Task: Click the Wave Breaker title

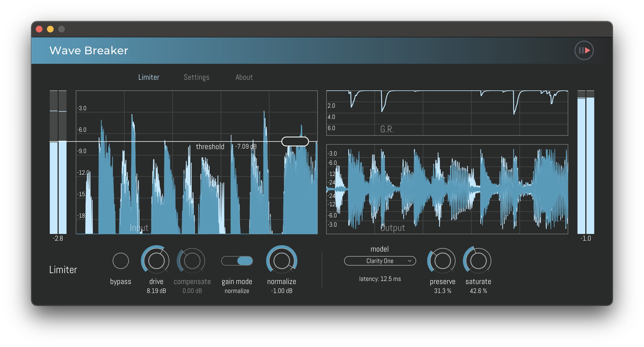Action: 89,50
